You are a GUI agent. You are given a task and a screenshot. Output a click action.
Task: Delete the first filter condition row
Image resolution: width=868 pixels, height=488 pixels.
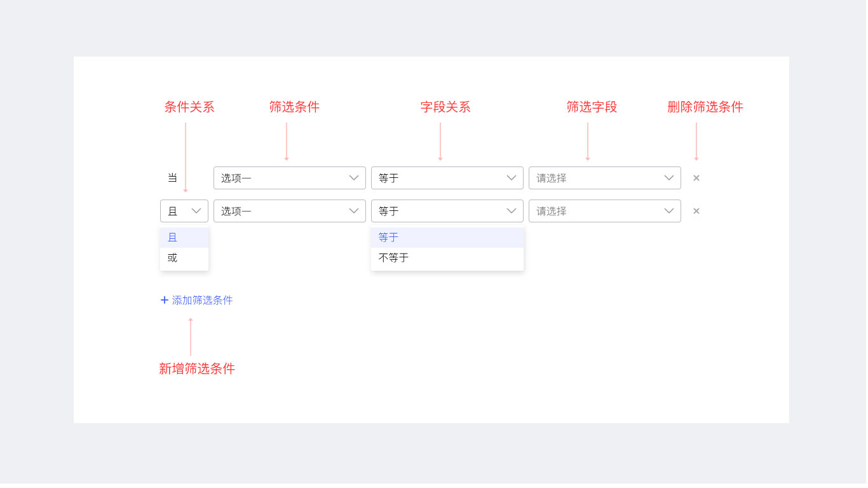pyautogui.click(x=696, y=178)
